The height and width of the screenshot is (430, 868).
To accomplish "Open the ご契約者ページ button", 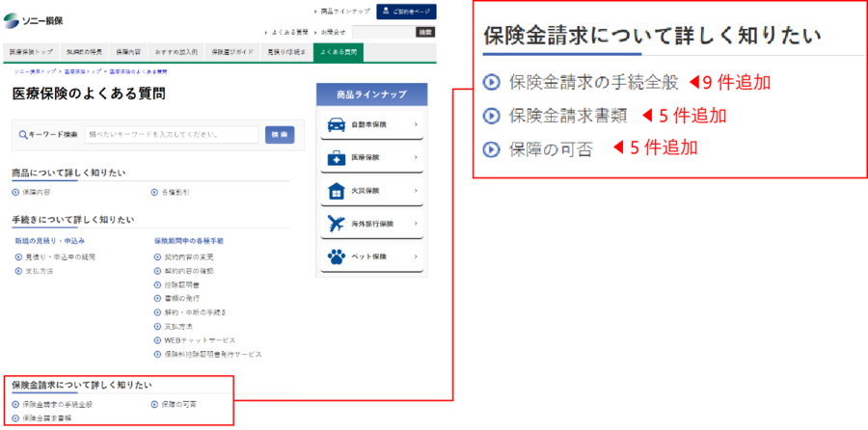I will point(406,12).
